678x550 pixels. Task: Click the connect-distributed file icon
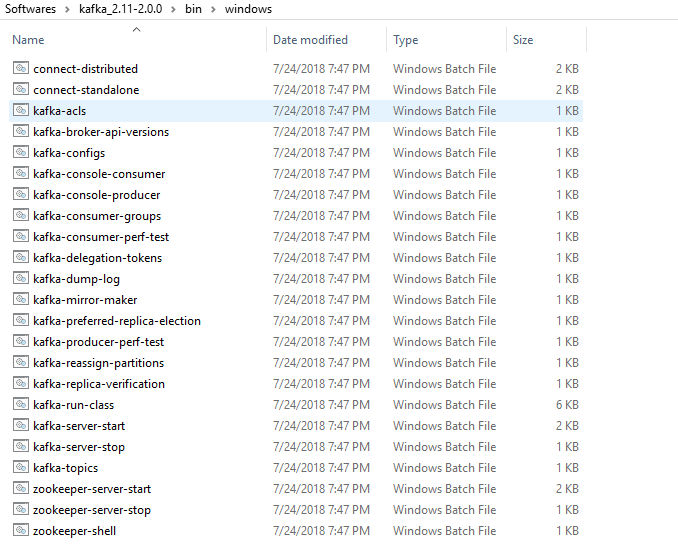[22, 69]
